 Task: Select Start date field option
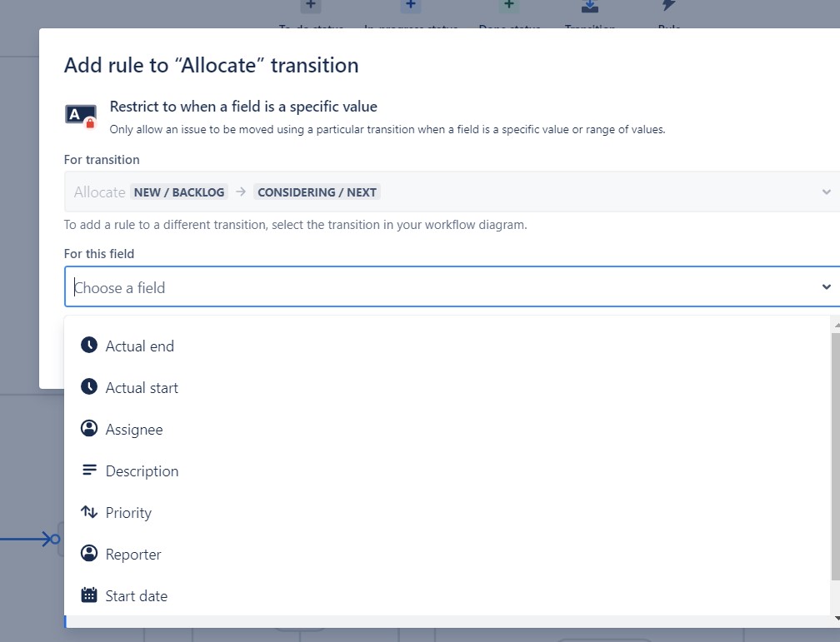click(447, 596)
